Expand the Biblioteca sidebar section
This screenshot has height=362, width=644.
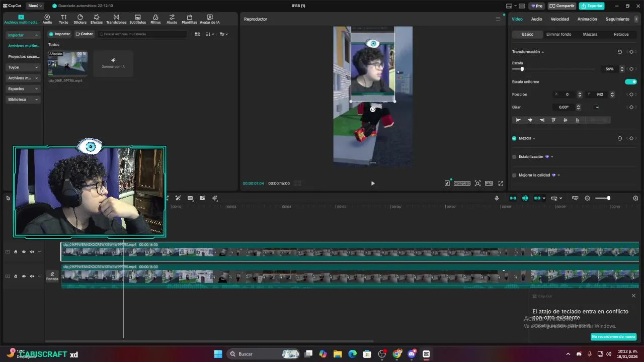(x=23, y=100)
